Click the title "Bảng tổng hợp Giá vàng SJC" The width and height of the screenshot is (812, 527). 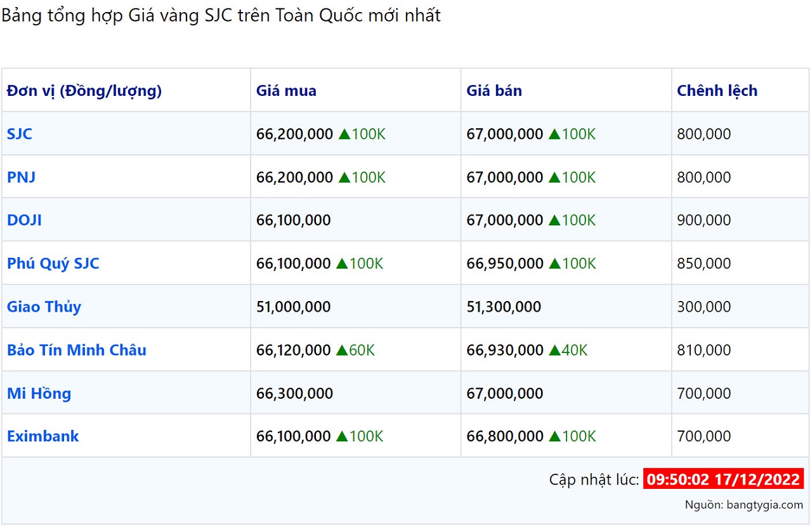117,16
